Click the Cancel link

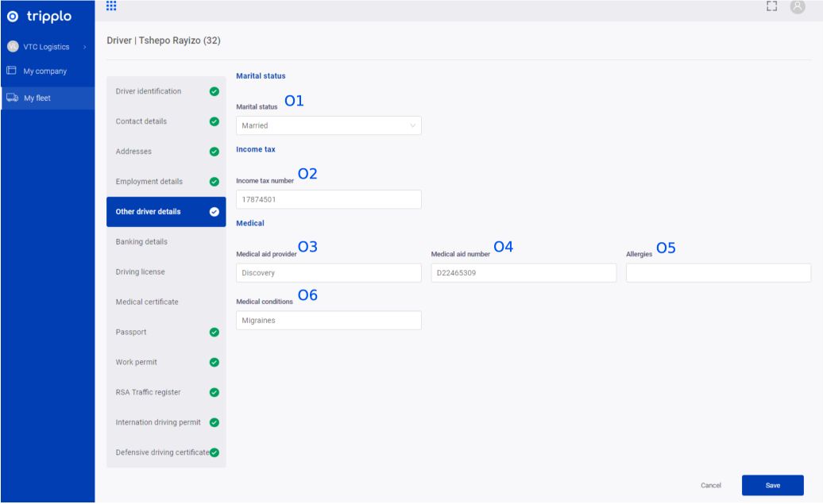click(709, 485)
